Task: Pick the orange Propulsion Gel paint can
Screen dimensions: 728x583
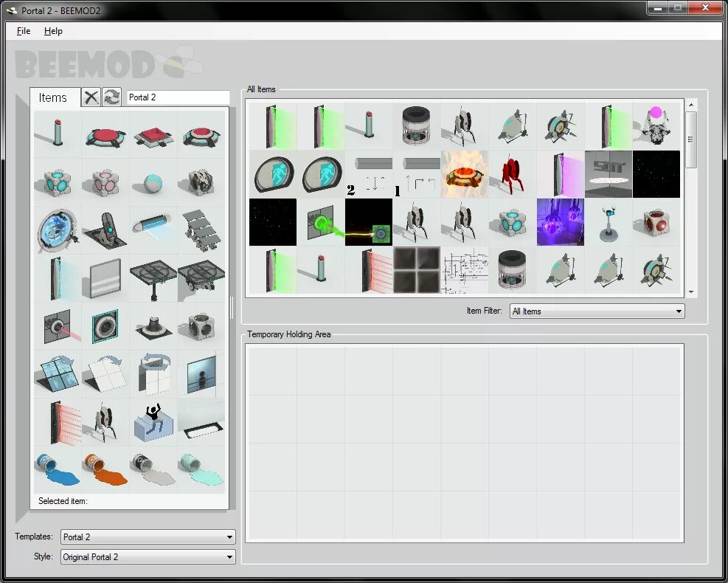Action: pos(105,469)
